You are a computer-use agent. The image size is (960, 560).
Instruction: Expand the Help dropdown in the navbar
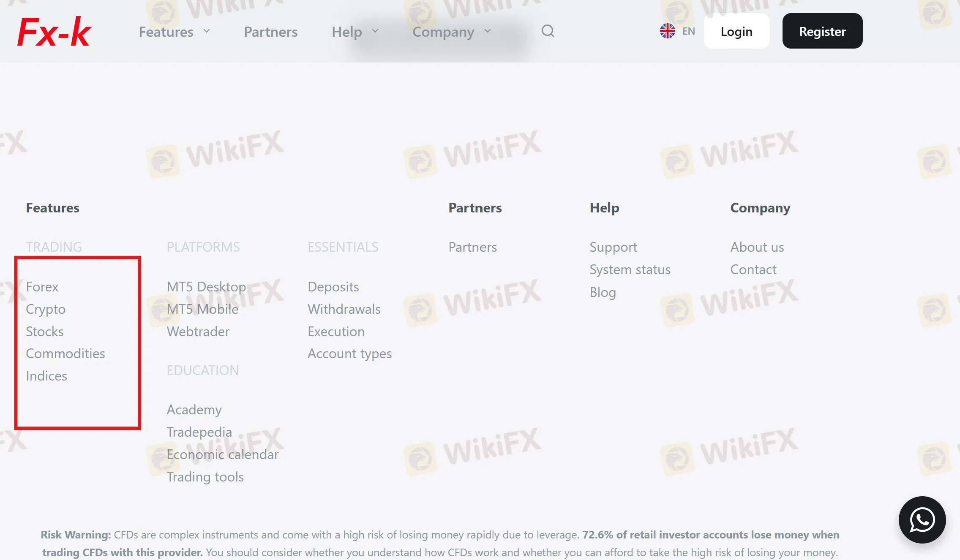pos(354,31)
